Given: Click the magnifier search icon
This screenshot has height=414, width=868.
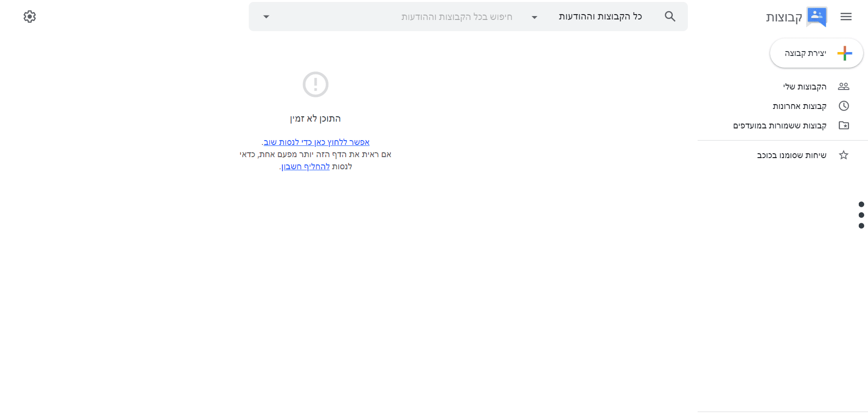Looking at the screenshot, I should tap(670, 17).
